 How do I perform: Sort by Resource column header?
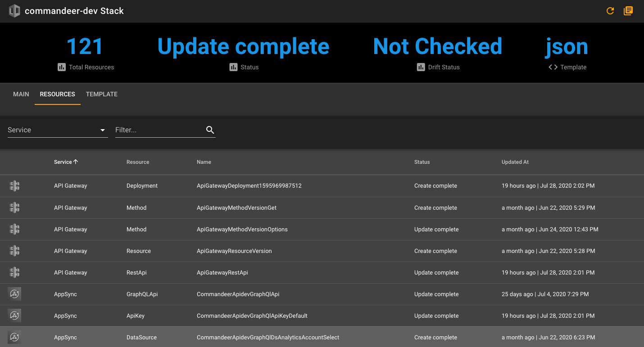[x=138, y=162]
